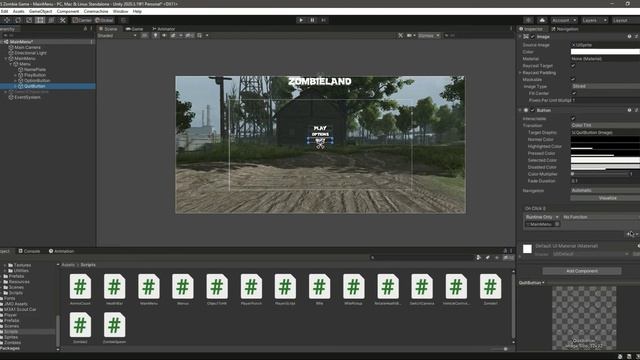Screen dimensions: 640x360
Task: Open the Layers dropdown
Action: click(594, 20)
